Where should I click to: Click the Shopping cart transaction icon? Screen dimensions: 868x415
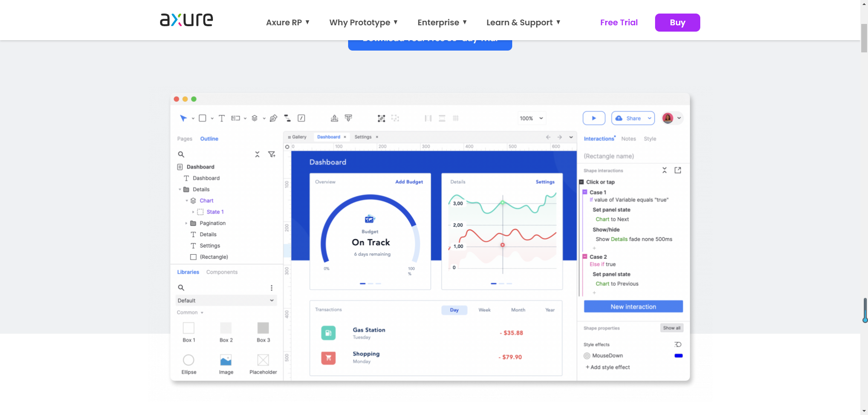328,358
